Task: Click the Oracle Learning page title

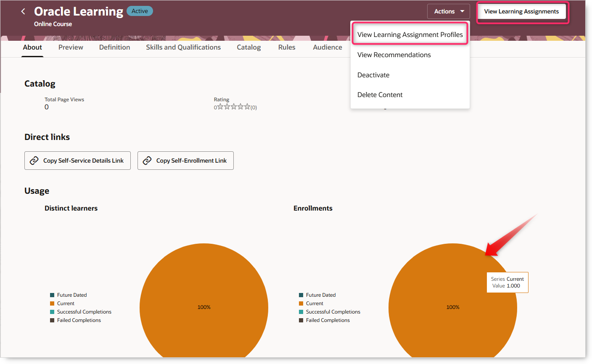Action: [x=79, y=11]
